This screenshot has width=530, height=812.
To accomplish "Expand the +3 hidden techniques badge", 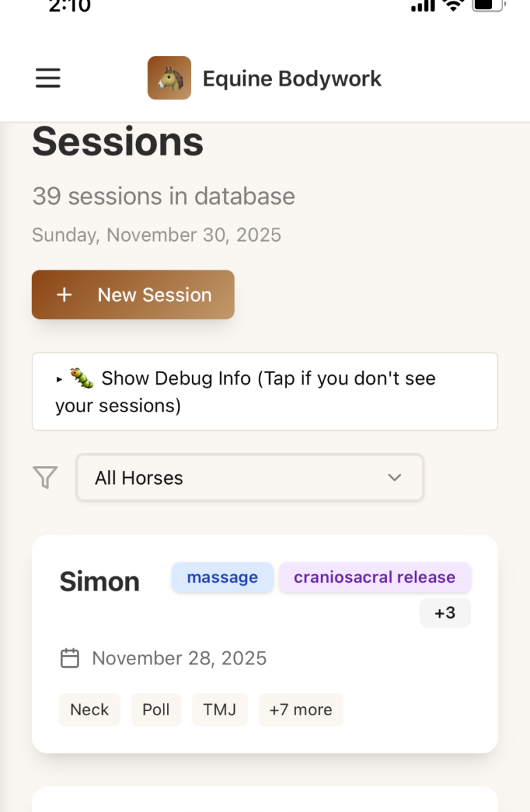I will tap(445, 612).
